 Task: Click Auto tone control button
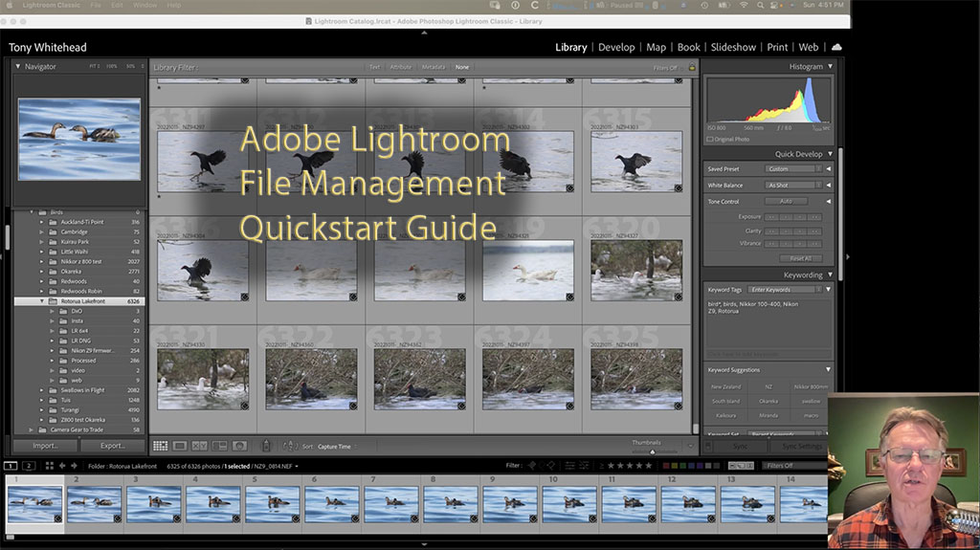[787, 201]
